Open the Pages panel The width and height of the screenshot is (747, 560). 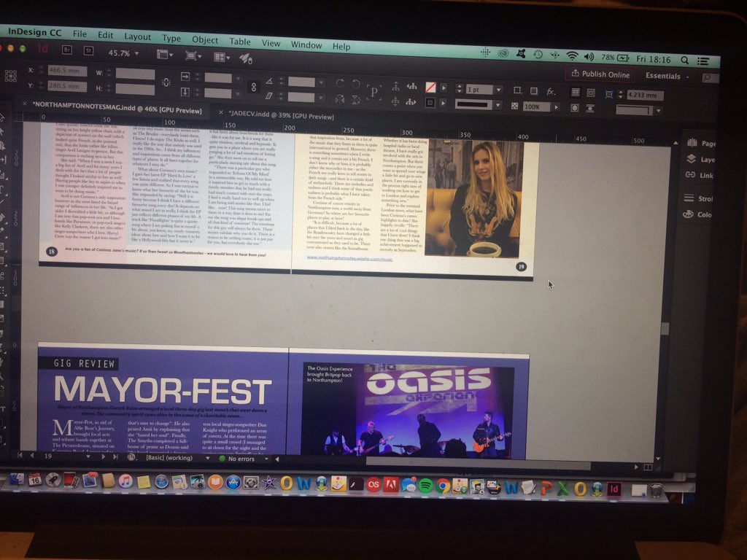point(701,143)
